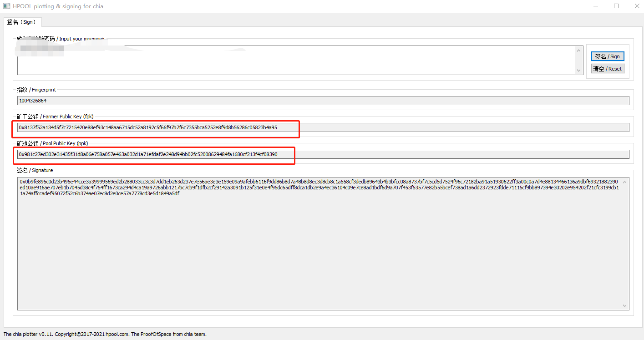Maximize the HPOOL plotting window
The image size is (644, 340).
pyautogui.click(x=616, y=6)
